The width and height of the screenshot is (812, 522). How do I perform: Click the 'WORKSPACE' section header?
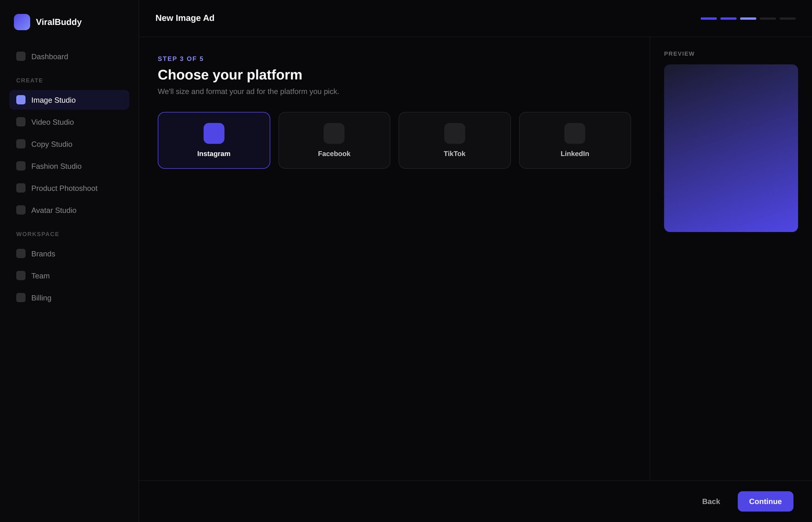(38, 234)
